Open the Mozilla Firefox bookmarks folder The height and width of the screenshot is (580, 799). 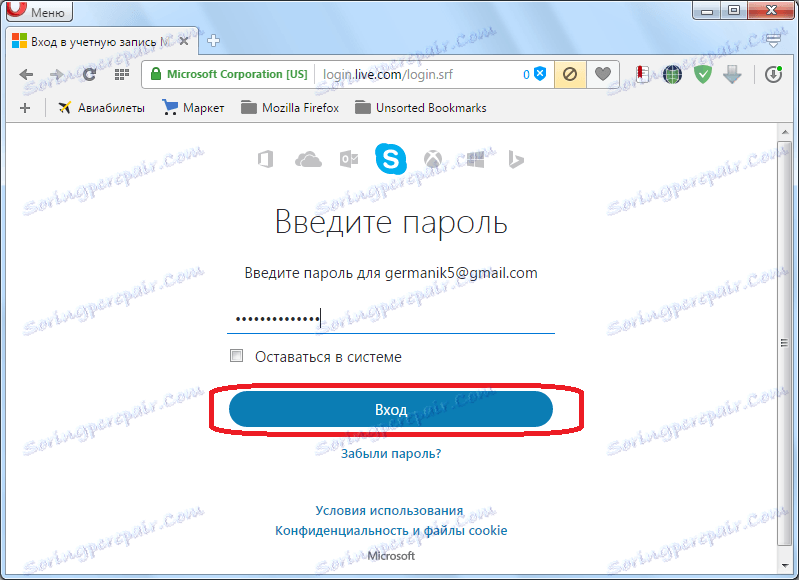[x=290, y=108]
